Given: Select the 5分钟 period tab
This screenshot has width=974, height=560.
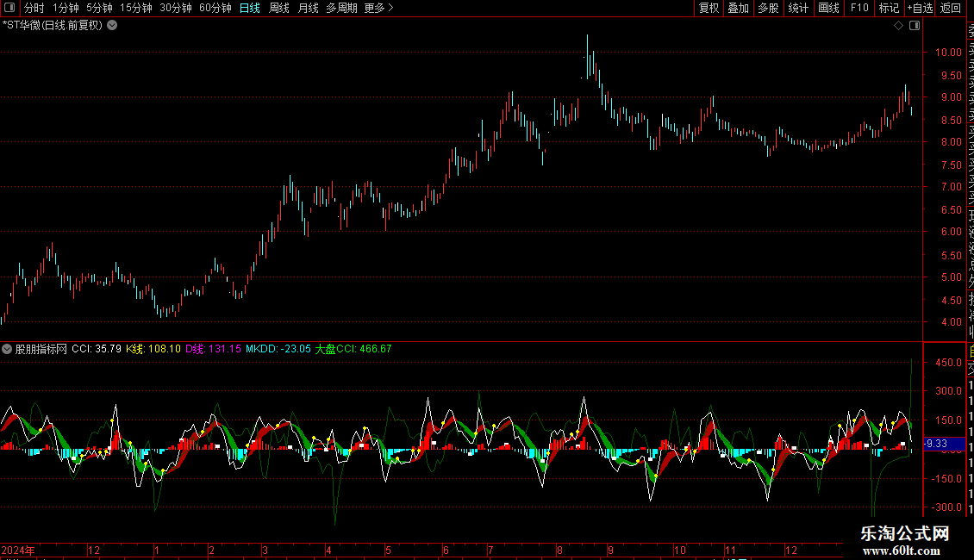Looking at the screenshot, I should click(99, 8).
